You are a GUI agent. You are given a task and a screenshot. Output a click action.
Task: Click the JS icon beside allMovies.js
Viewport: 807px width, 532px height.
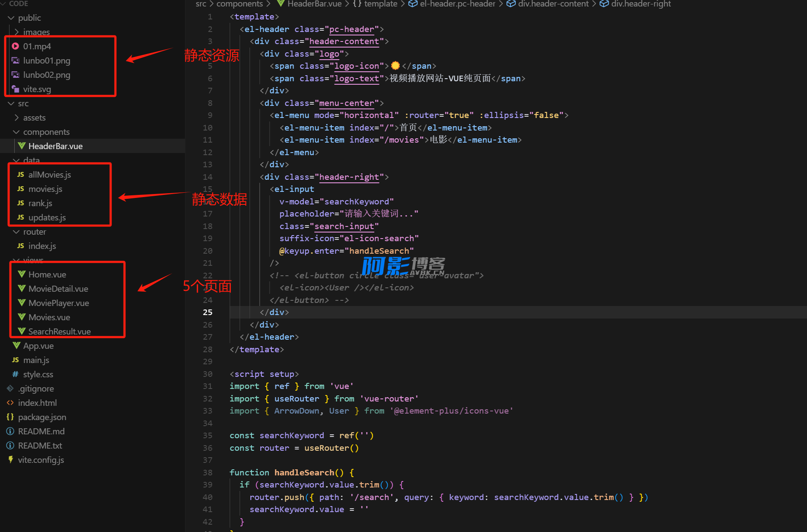(21, 175)
